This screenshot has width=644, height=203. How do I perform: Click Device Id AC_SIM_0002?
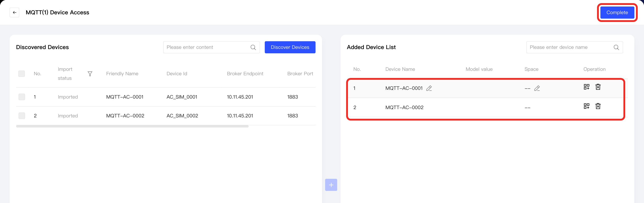click(x=182, y=116)
